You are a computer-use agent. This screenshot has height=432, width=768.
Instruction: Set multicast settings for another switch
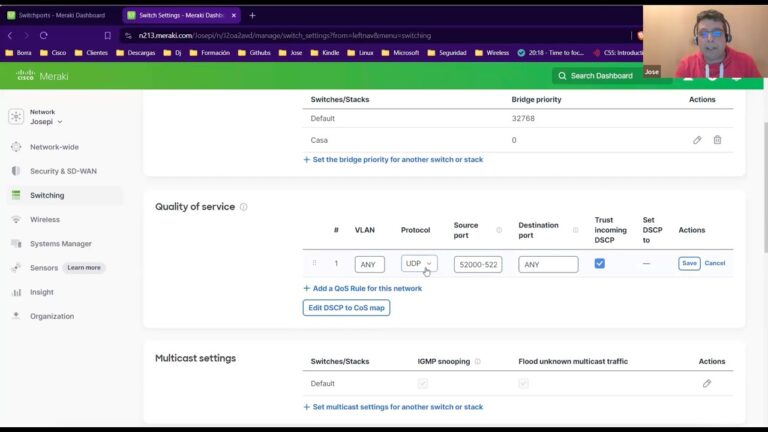point(393,407)
